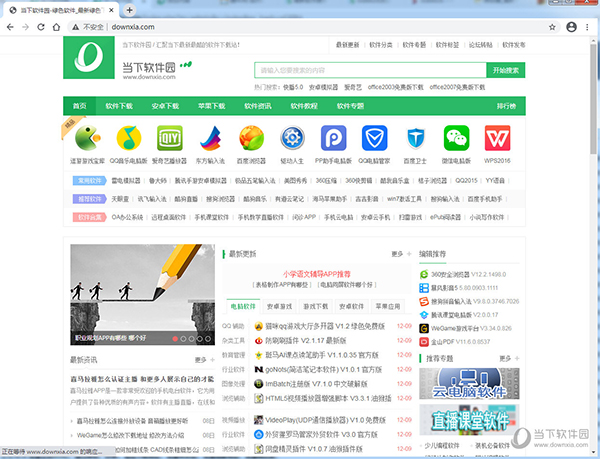Open the 百度浏览器 icon
This screenshot has height=459, width=600.
pyautogui.click(x=250, y=137)
